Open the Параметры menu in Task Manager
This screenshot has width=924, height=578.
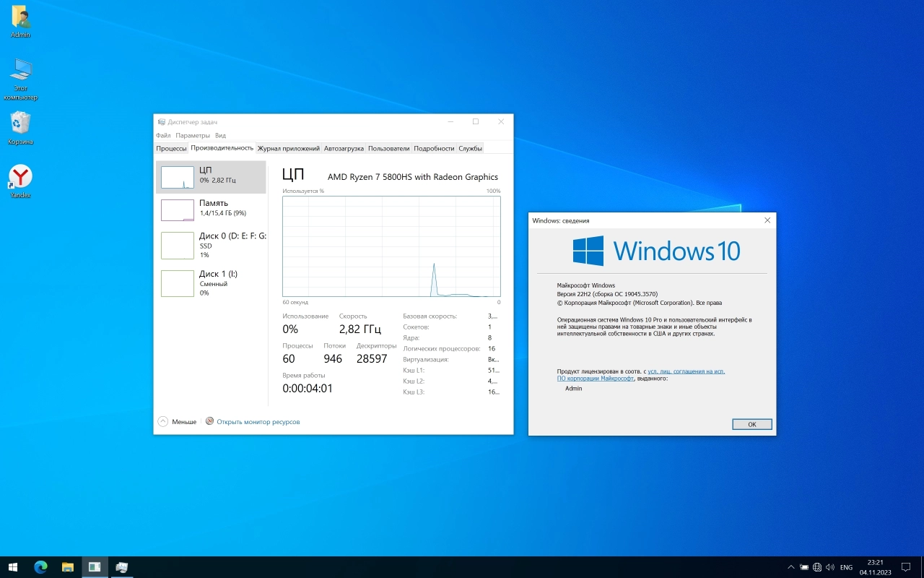point(193,135)
